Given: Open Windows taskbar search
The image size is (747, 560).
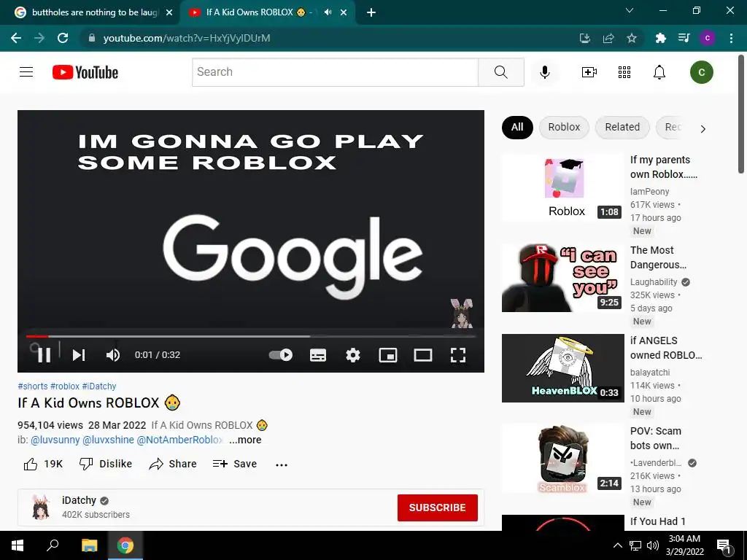Looking at the screenshot, I should tap(53, 545).
